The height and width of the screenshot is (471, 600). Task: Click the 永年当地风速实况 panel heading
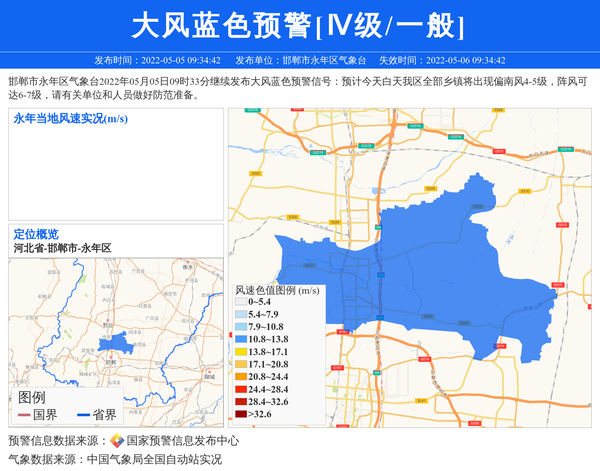point(70,119)
